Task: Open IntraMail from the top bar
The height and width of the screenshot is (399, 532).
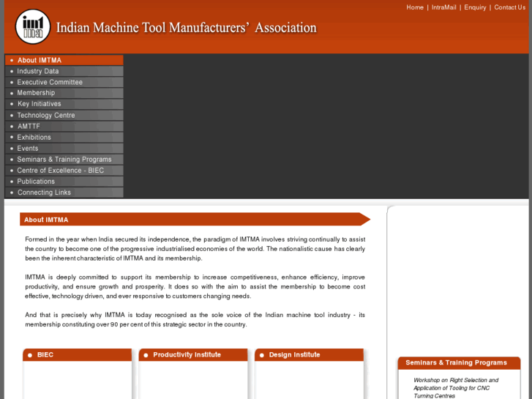Action: tap(443, 7)
